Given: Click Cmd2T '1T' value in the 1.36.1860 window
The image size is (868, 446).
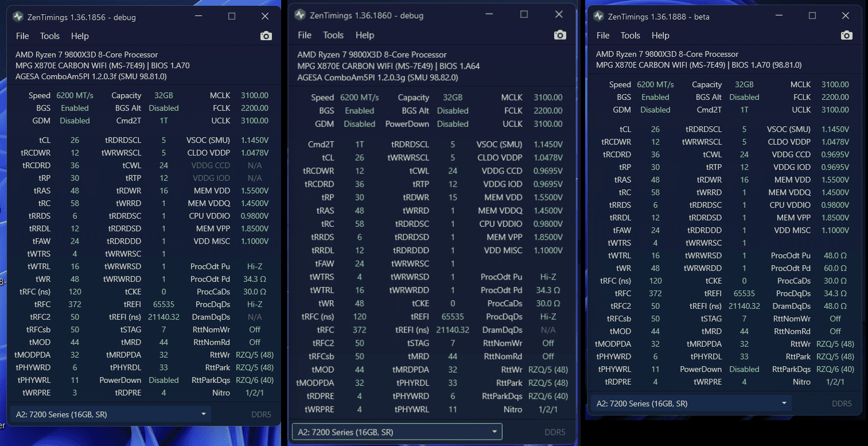Looking at the screenshot, I should tap(360, 145).
